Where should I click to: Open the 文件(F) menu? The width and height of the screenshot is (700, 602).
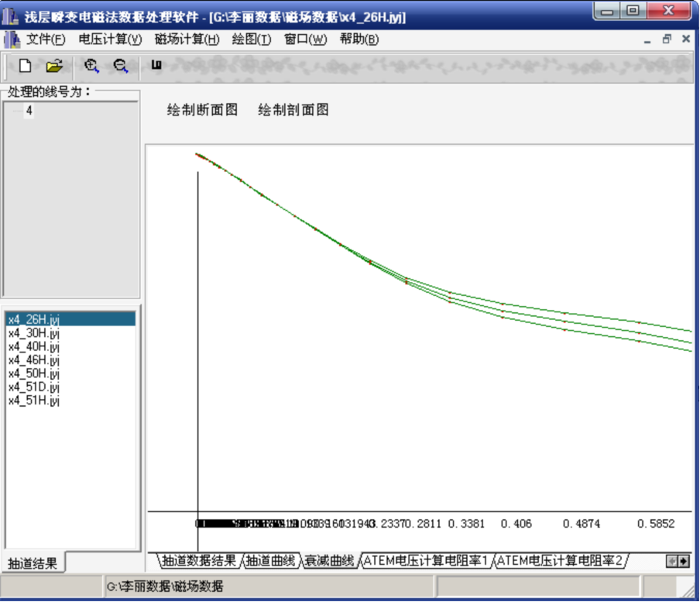coord(46,40)
